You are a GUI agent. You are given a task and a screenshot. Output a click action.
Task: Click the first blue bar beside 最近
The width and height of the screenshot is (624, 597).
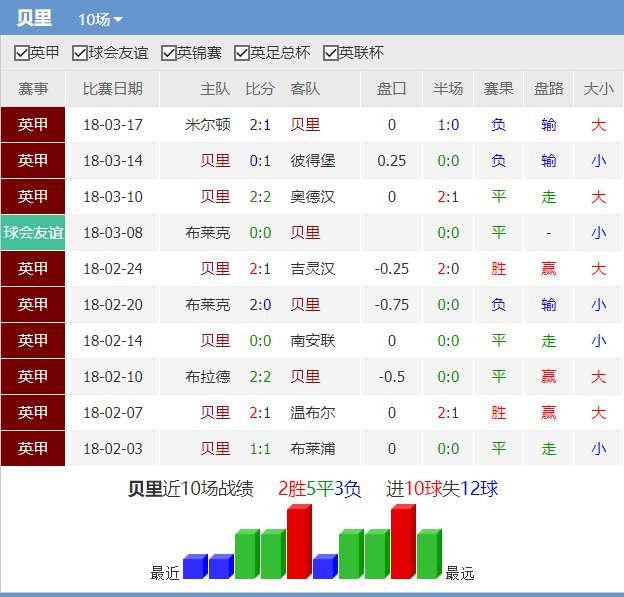(194, 567)
